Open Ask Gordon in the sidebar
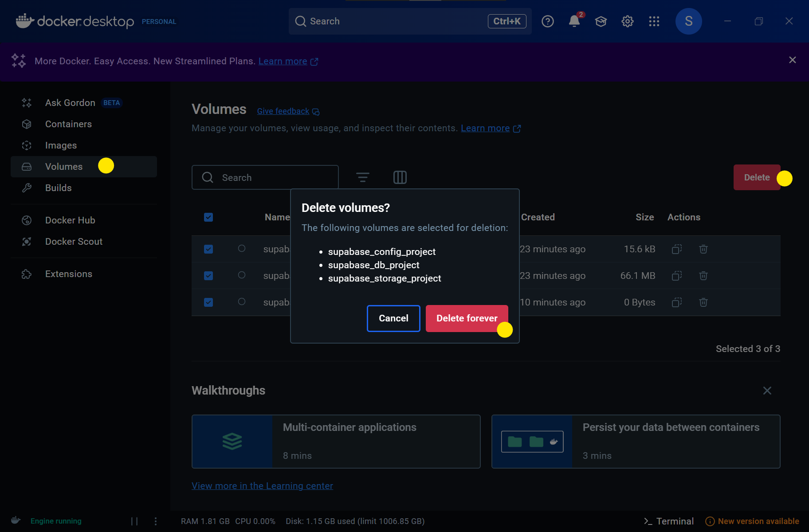This screenshot has height=532, width=809. (84, 103)
